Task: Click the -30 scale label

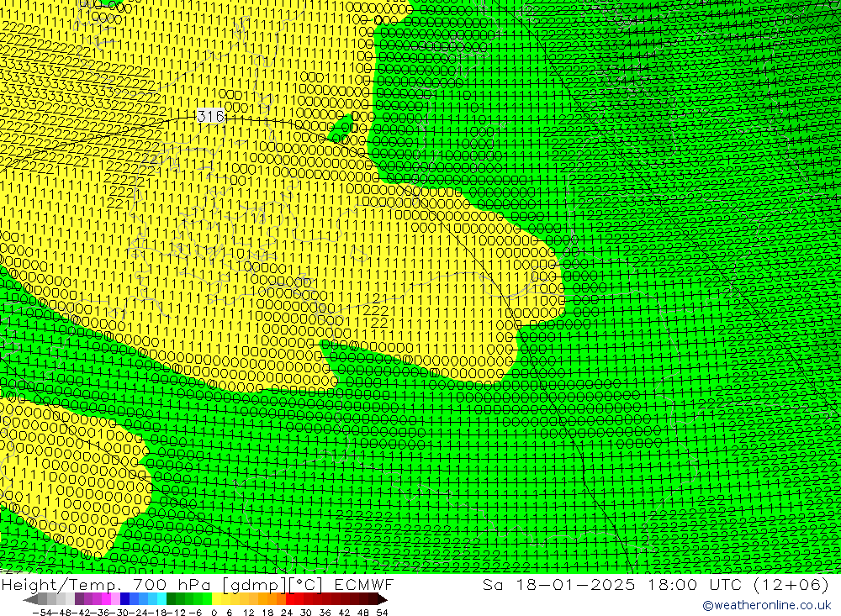Action: click(119, 613)
